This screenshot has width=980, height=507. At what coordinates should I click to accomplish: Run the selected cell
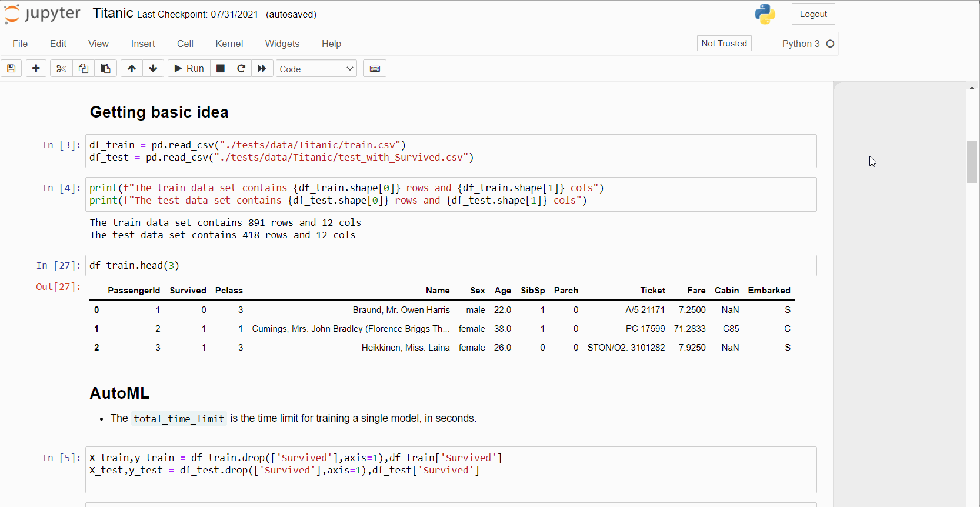[189, 69]
